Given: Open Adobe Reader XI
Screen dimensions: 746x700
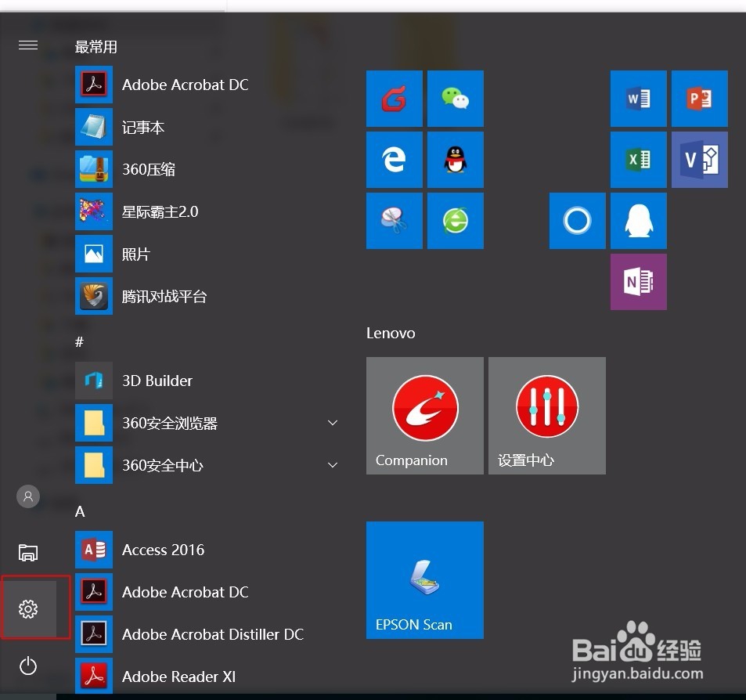Looking at the screenshot, I should tap(208, 677).
